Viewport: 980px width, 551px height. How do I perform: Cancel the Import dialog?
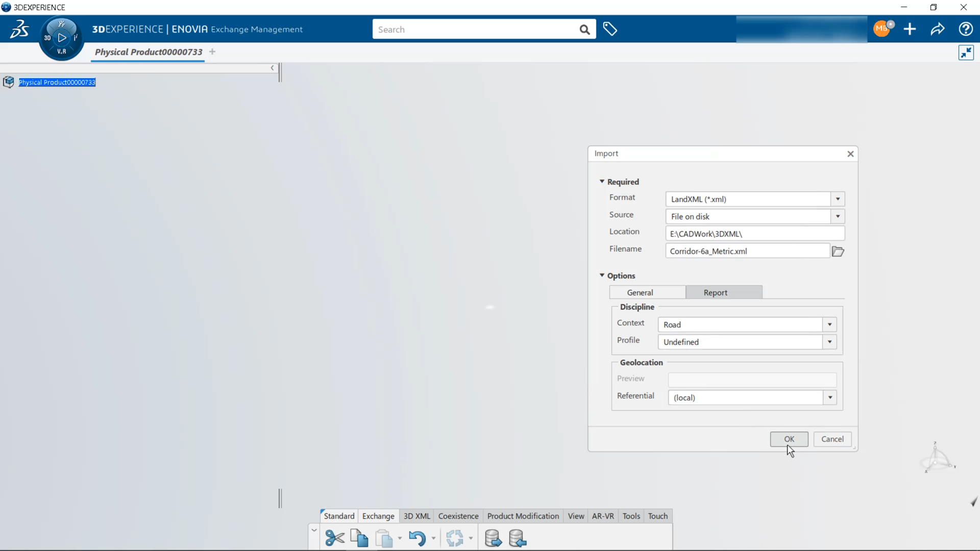(832, 439)
